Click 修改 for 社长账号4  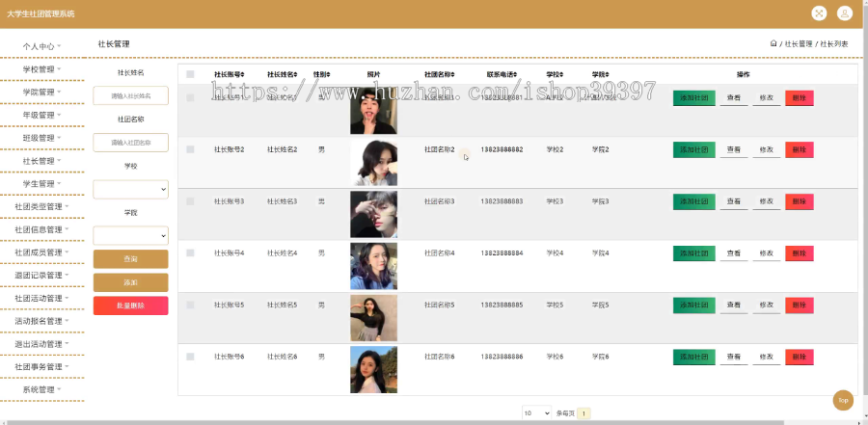pyautogui.click(x=766, y=253)
